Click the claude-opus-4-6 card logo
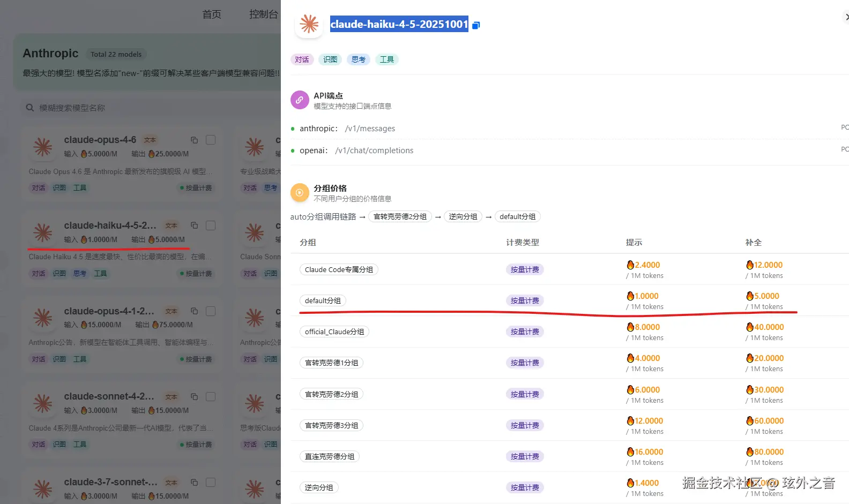The image size is (849, 504). click(x=43, y=147)
